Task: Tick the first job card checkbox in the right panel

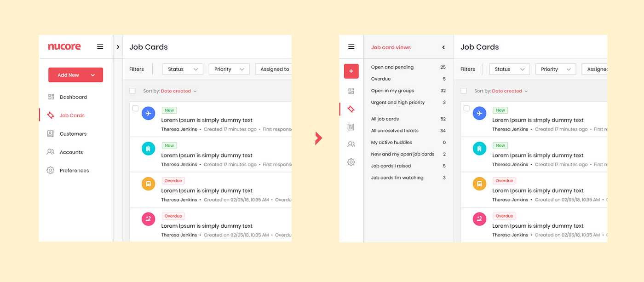Action: click(x=466, y=109)
